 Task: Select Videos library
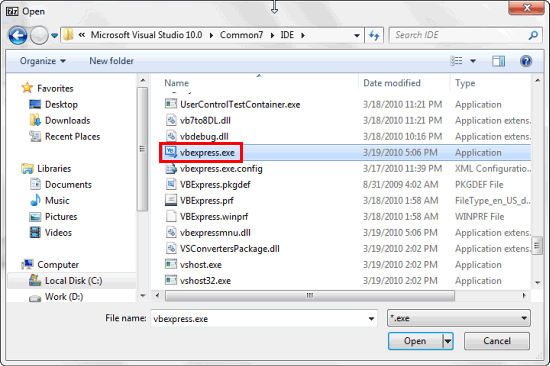click(x=50, y=233)
